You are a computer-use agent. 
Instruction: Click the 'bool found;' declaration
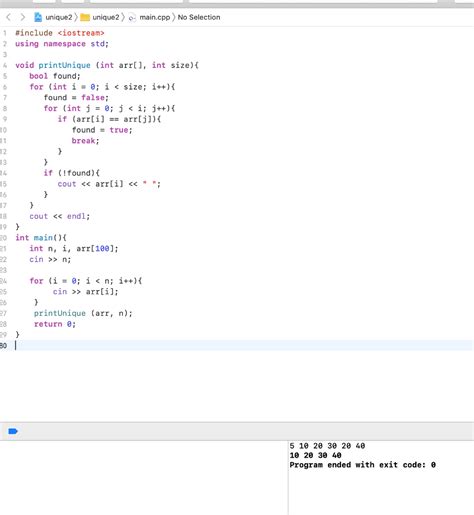point(55,76)
